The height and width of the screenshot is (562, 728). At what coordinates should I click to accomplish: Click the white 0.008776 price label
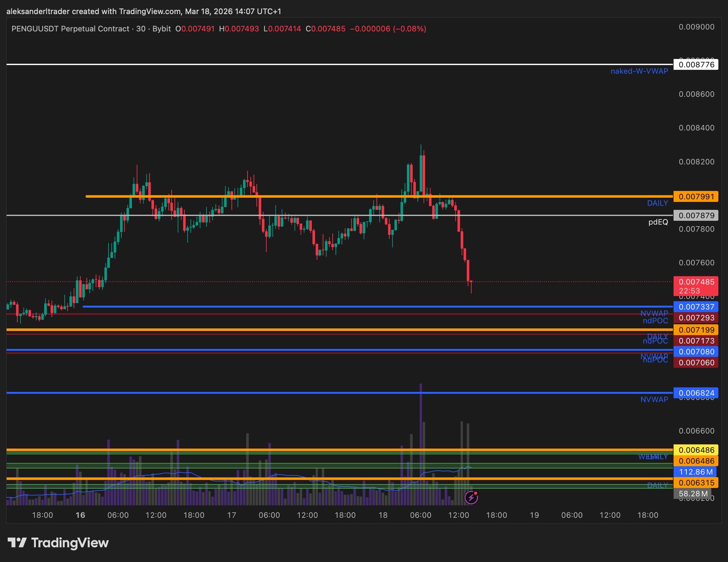click(696, 65)
